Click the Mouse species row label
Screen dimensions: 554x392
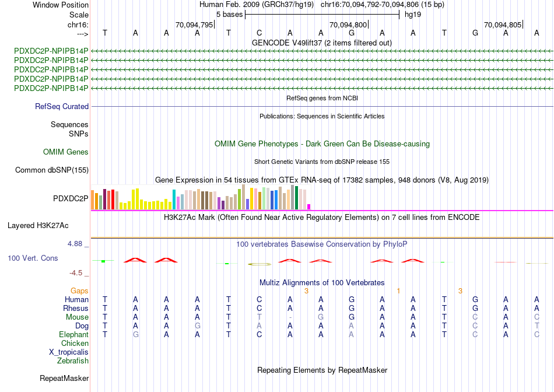point(78,317)
